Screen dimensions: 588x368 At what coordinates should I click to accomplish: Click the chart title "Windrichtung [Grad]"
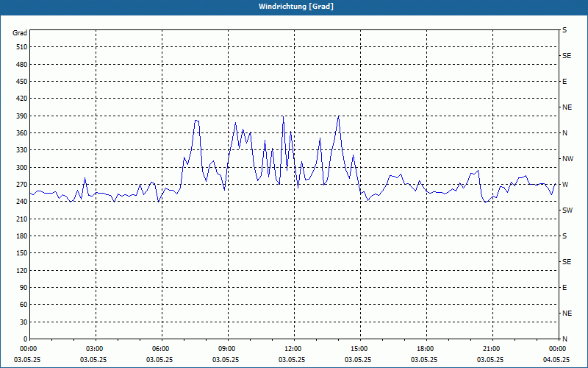296,7
